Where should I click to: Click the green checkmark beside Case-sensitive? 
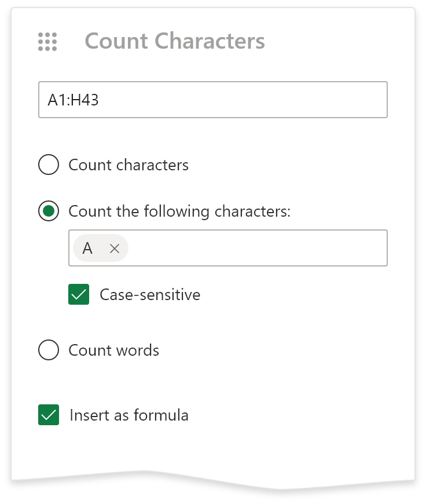(x=79, y=295)
